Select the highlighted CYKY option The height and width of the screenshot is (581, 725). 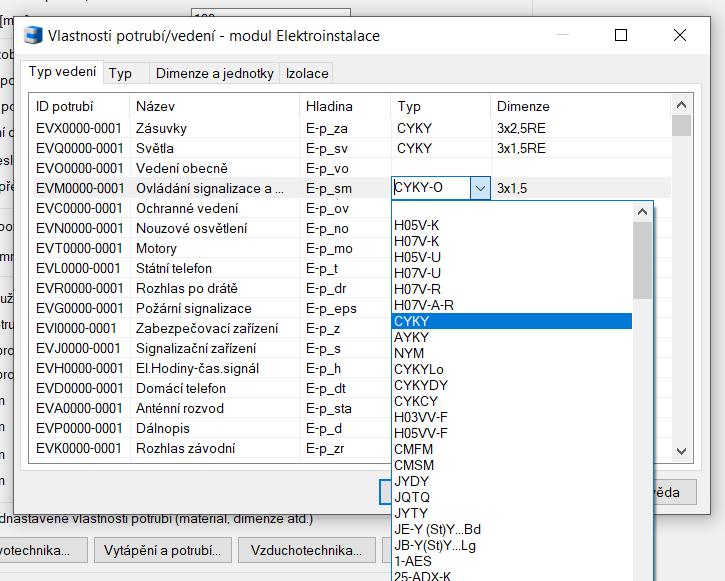(x=511, y=321)
